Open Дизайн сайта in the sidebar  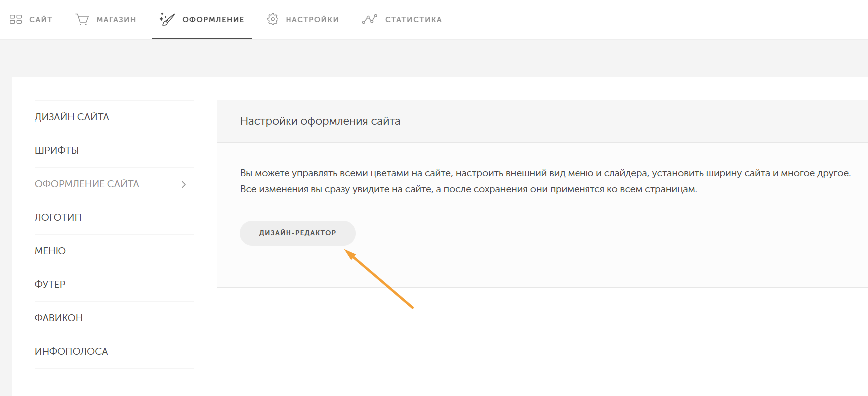72,117
